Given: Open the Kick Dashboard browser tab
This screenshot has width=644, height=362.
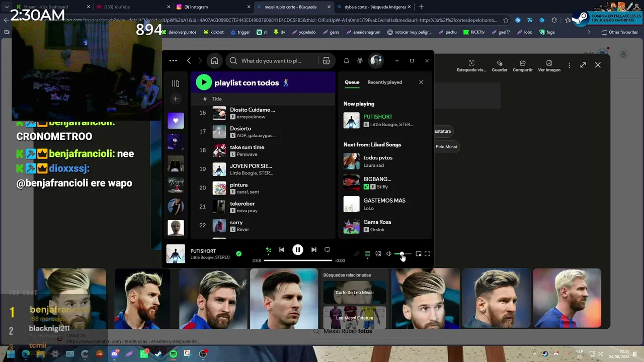Looking at the screenshot, I should click(53, 7).
